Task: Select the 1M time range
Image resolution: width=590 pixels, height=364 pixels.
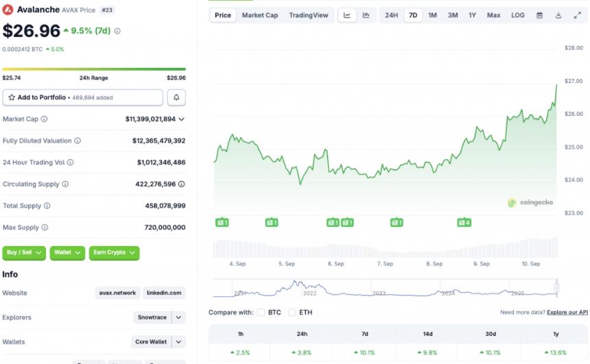Action: (433, 15)
